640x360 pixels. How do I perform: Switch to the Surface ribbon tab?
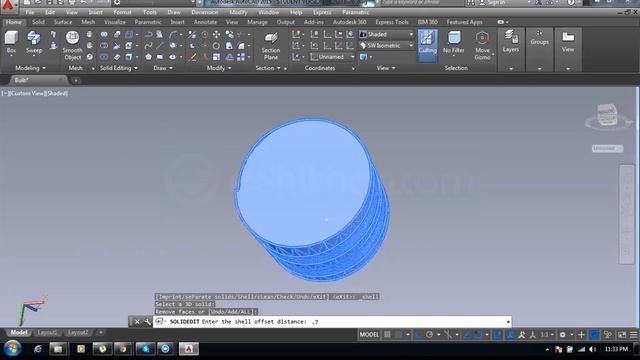[63, 22]
